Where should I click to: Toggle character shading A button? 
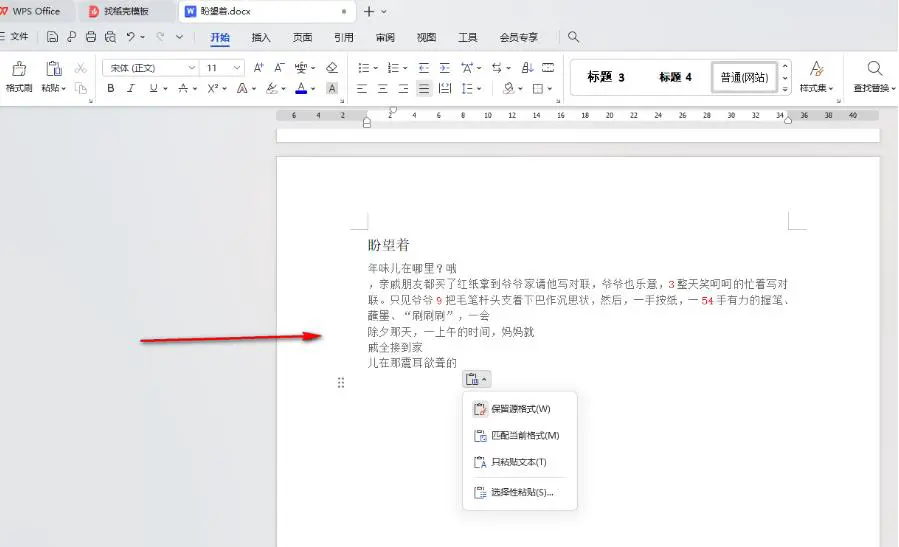(331, 88)
